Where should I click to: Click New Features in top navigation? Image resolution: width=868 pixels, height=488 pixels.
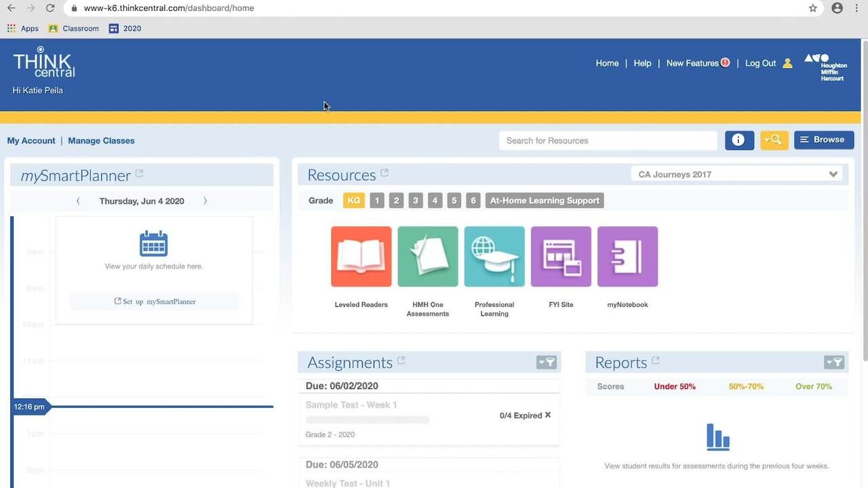[x=692, y=63]
